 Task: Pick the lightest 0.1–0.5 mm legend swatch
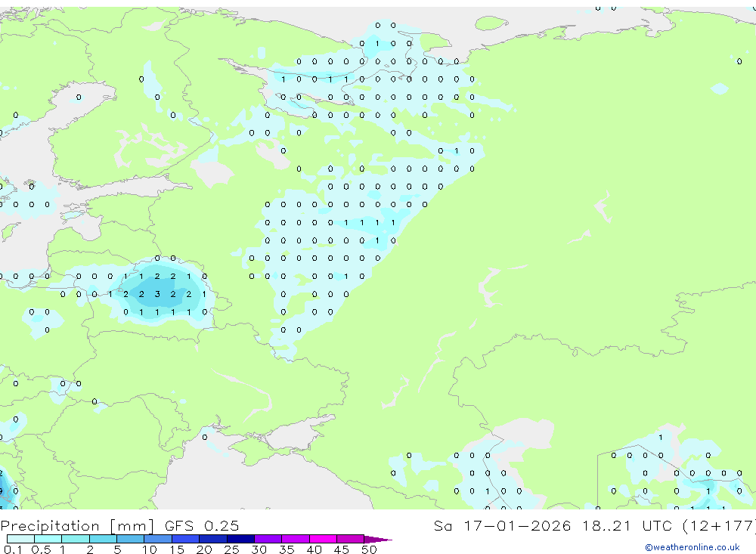pos(20,539)
